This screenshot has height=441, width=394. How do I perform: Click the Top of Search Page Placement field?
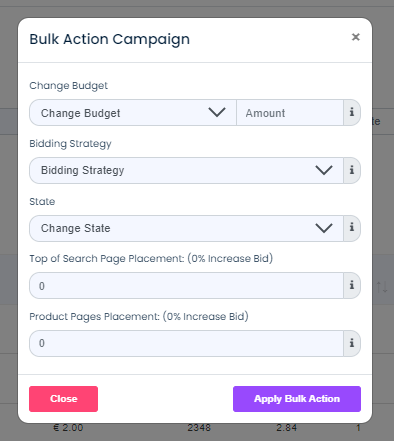186,285
